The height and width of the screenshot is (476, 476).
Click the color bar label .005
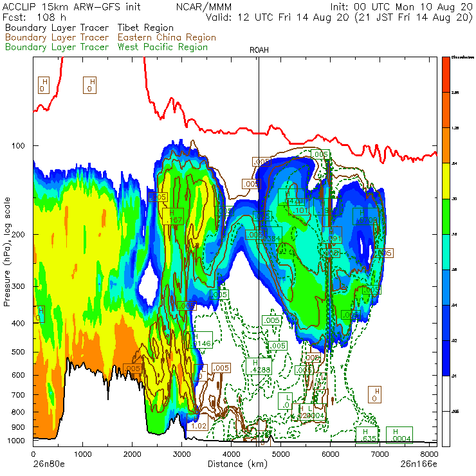[454, 412]
